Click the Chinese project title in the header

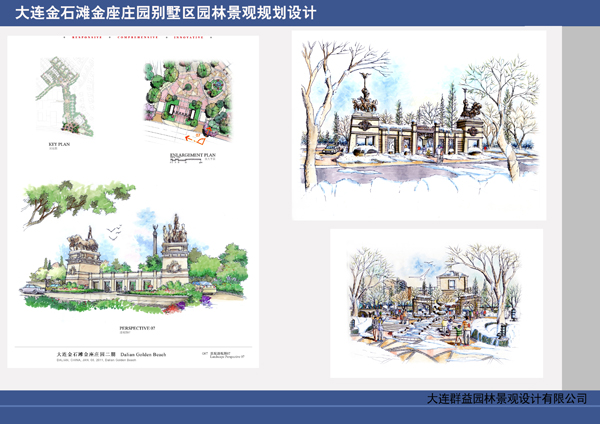[x=166, y=14]
